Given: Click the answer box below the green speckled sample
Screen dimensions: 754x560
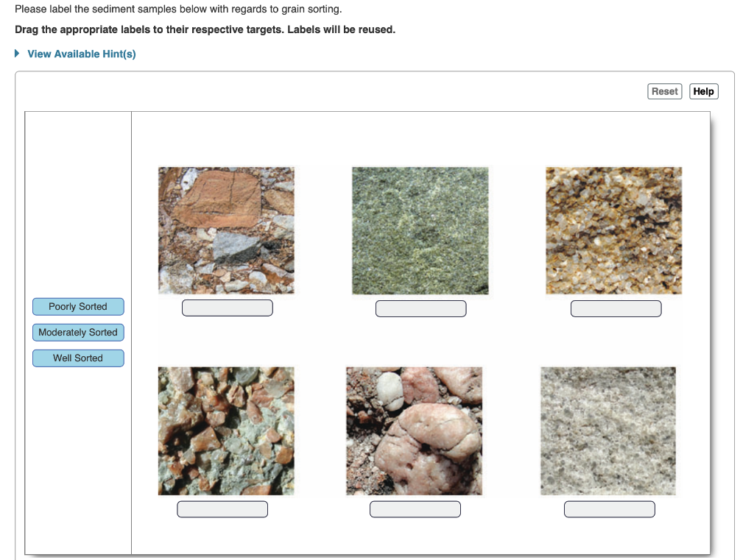Looking at the screenshot, I should [420, 308].
